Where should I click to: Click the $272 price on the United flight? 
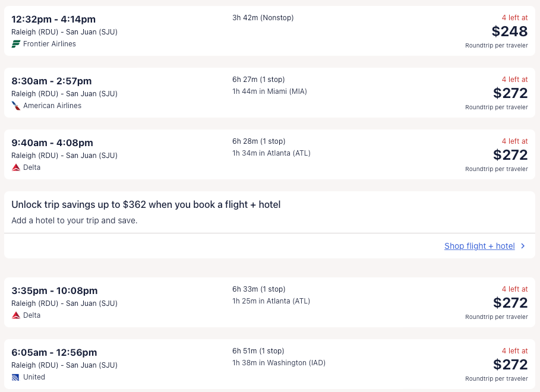(x=510, y=364)
